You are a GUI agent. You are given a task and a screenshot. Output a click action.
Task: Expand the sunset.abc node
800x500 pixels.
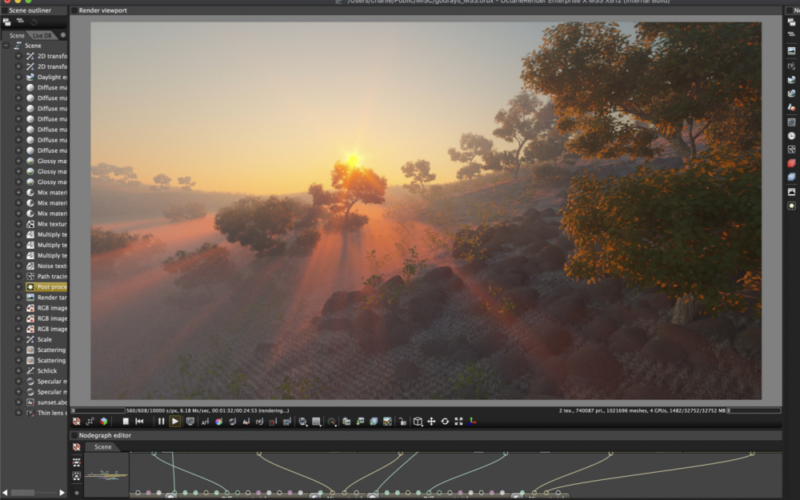(18, 402)
